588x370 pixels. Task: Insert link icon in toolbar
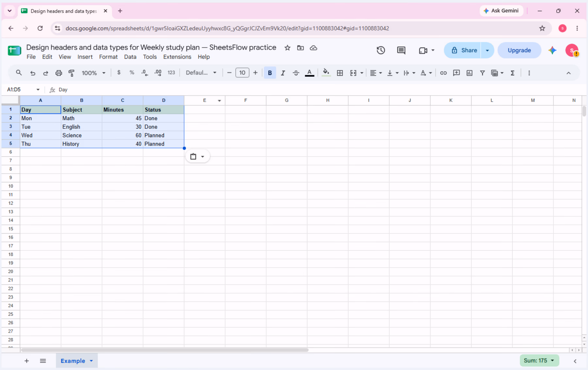443,73
